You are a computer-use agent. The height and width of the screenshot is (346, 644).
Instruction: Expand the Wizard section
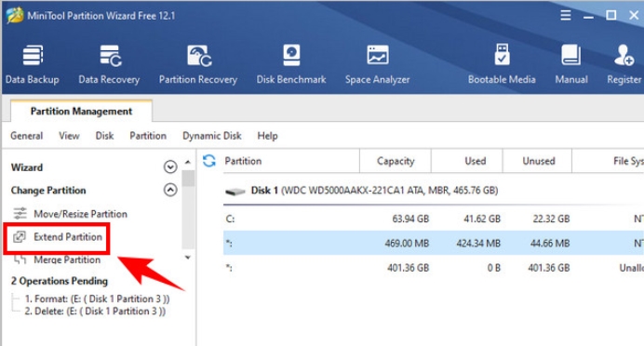pyautogui.click(x=170, y=166)
